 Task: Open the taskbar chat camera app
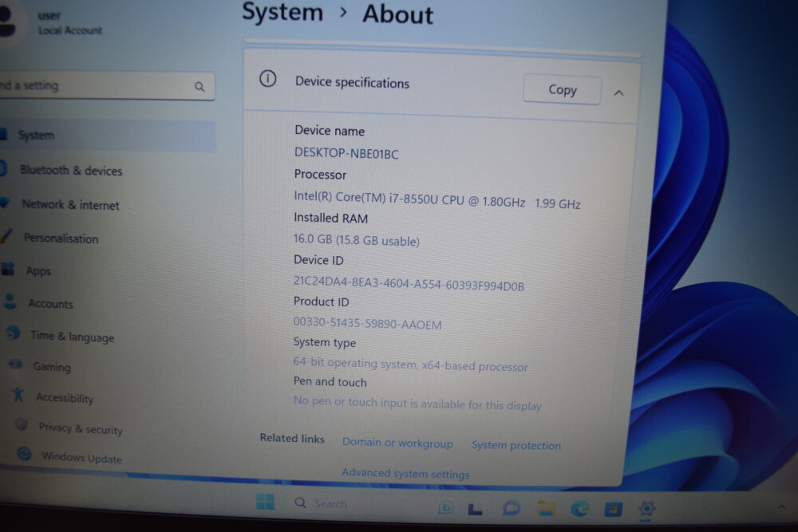pos(511,508)
